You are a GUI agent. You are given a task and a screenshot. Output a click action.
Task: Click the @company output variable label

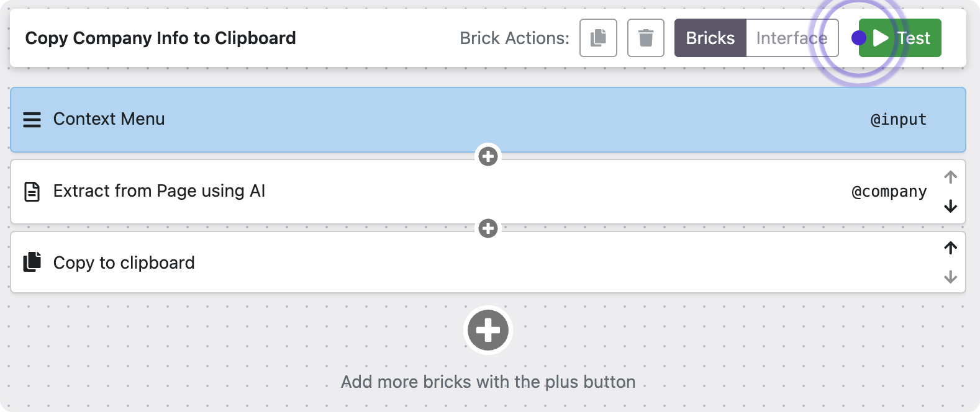(889, 192)
